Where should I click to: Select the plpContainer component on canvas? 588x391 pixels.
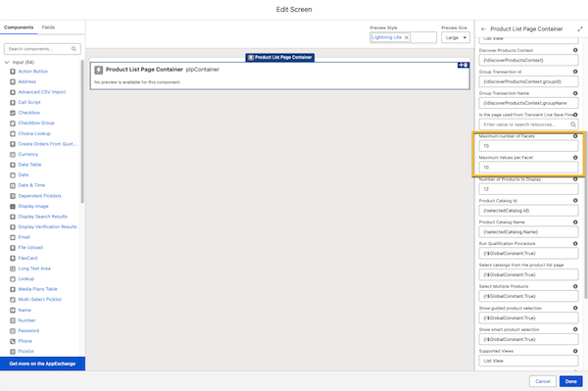coord(279,75)
